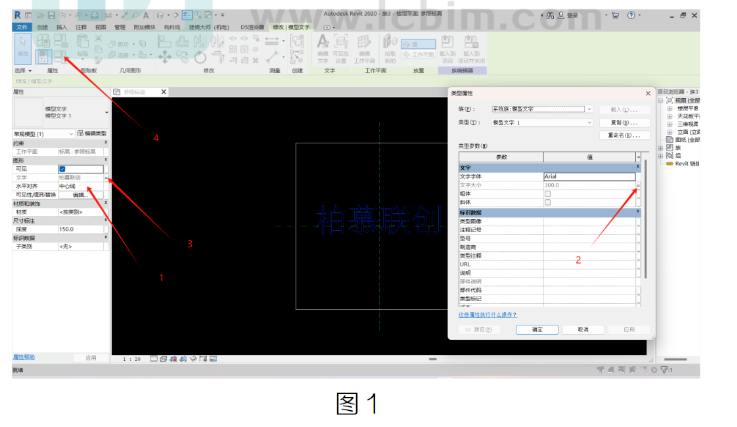The width and height of the screenshot is (737, 427).
Task: Collapse the Identity Data group in Type Properties
Action: coord(638,212)
